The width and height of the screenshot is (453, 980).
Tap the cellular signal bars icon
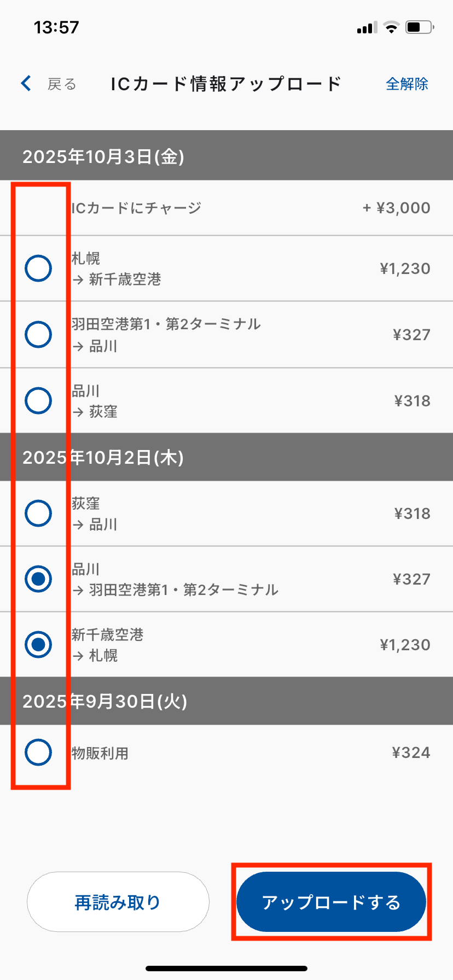pyautogui.click(x=367, y=28)
